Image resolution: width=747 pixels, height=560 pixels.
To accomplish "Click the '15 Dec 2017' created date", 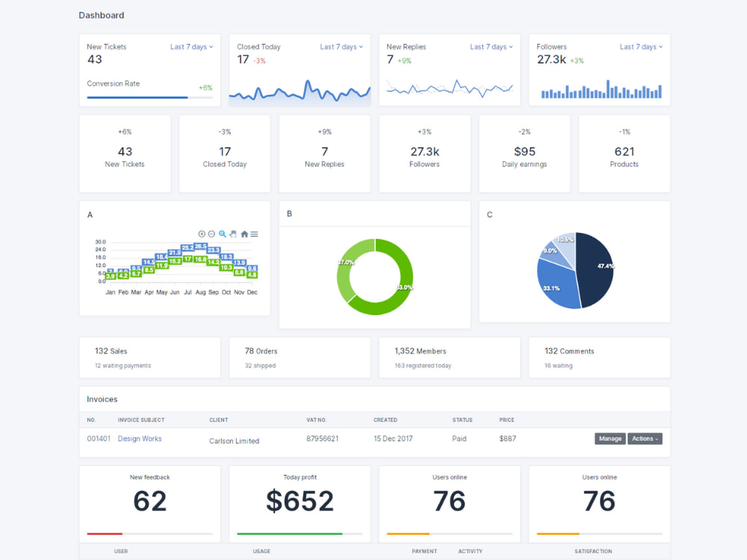I will tap(393, 438).
